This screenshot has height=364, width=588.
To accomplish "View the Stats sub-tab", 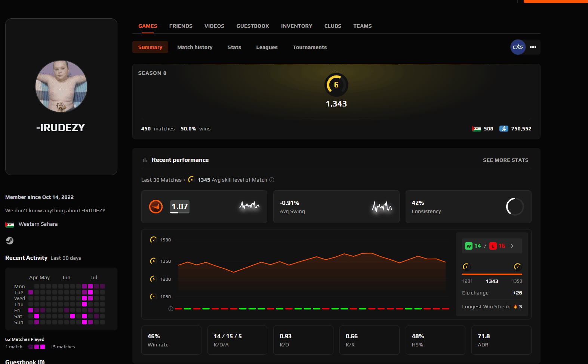I will click(234, 47).
